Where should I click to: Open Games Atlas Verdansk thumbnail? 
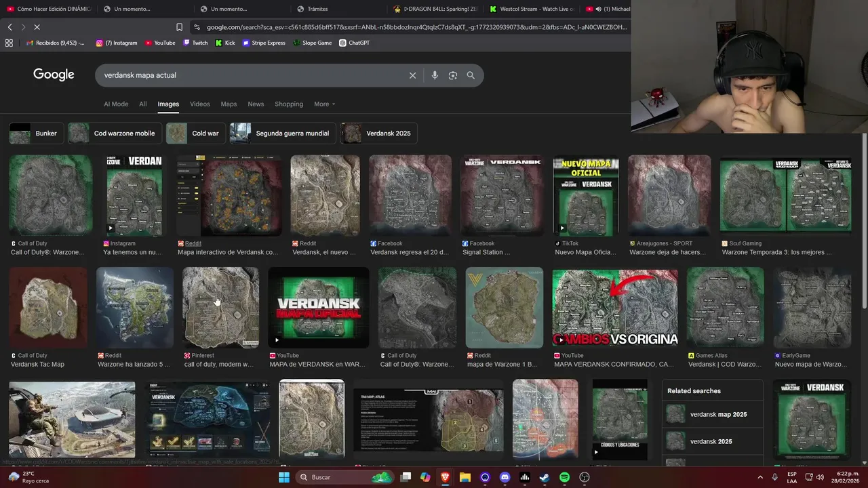pos(726,307)
